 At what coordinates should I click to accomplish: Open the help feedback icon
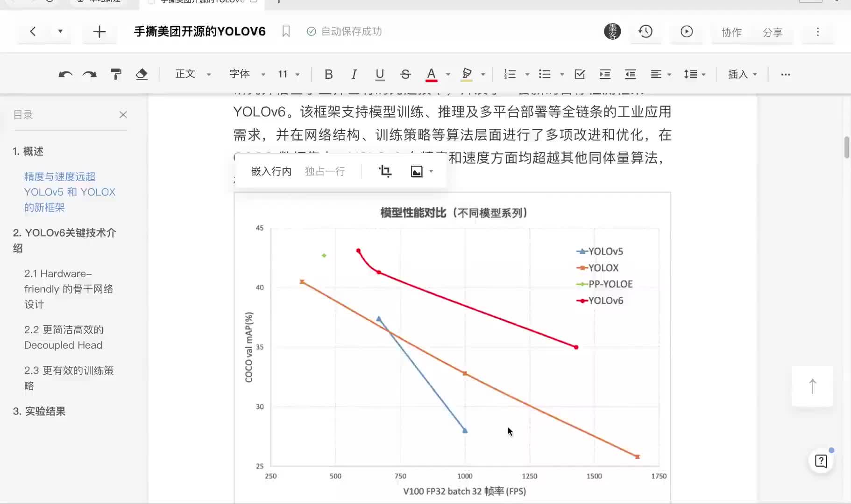(821, 461)
